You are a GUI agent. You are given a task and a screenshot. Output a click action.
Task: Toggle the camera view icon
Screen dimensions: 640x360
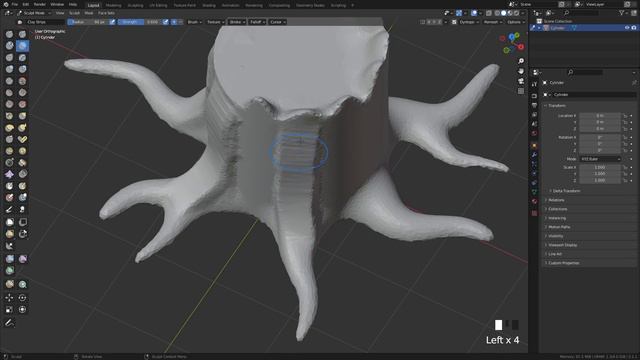click(521, 81)
